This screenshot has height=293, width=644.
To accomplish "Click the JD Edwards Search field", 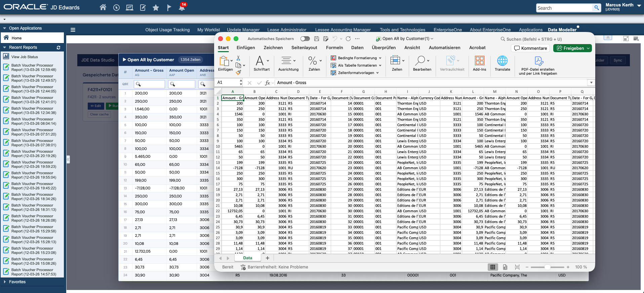I will [564, 8].
